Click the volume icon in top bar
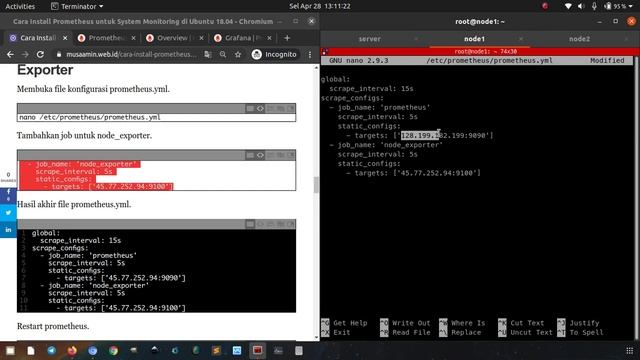 [x=581, y=6]
